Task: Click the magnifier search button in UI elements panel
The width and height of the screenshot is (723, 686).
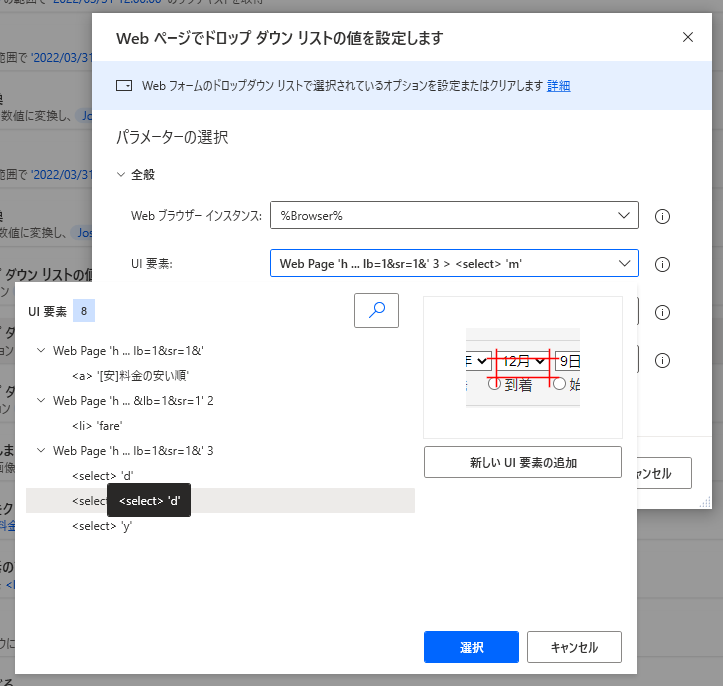Action: [x=376, y=310]
